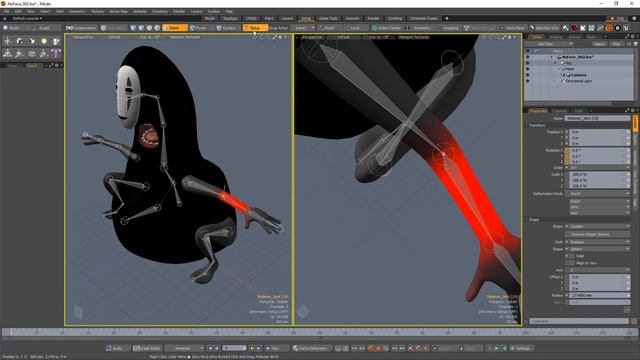Toggle visibility eye of Camera item
Image resolution: width=640 pixels, height=360 pixels.
click(x=527, y=75)
